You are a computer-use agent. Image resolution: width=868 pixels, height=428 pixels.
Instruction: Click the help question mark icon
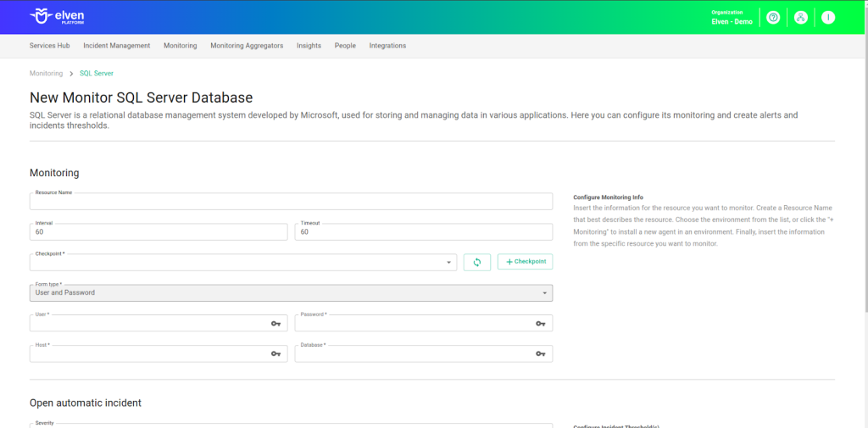point(773,18)
